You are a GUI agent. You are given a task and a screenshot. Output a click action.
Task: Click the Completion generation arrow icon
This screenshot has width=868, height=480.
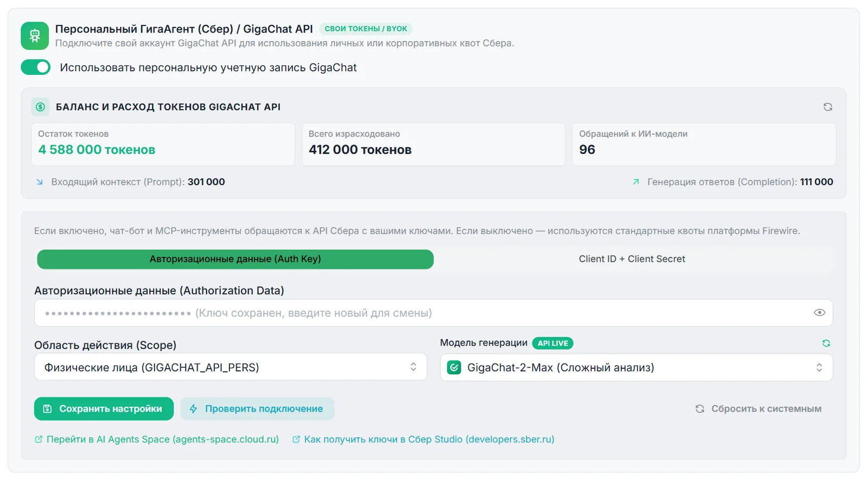636,182
